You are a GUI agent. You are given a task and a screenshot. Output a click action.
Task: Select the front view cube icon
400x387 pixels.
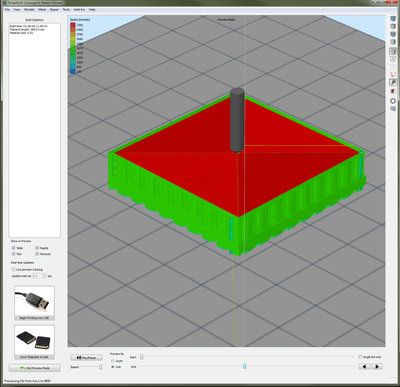point(393,34)
